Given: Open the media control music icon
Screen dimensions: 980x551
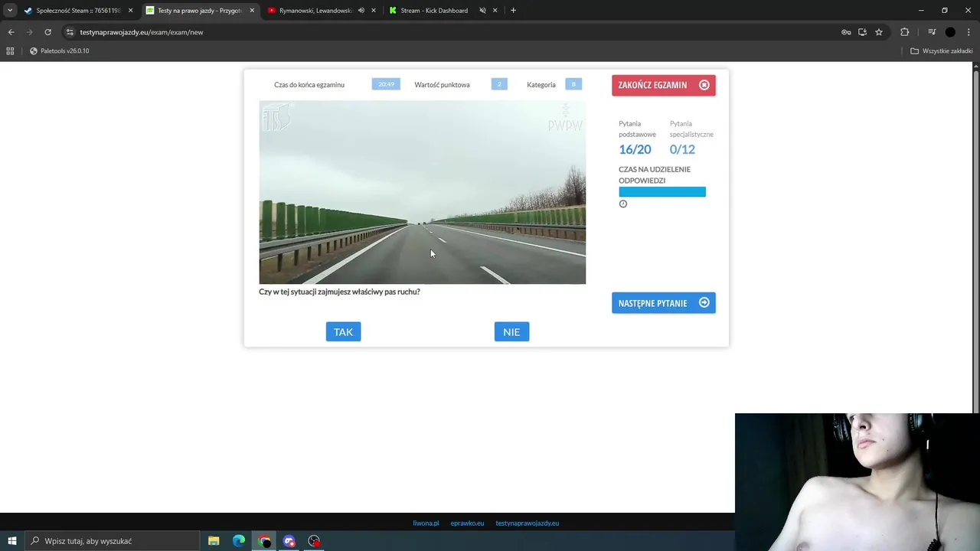Looking at the screenshot, I should [x=932, y=32].
